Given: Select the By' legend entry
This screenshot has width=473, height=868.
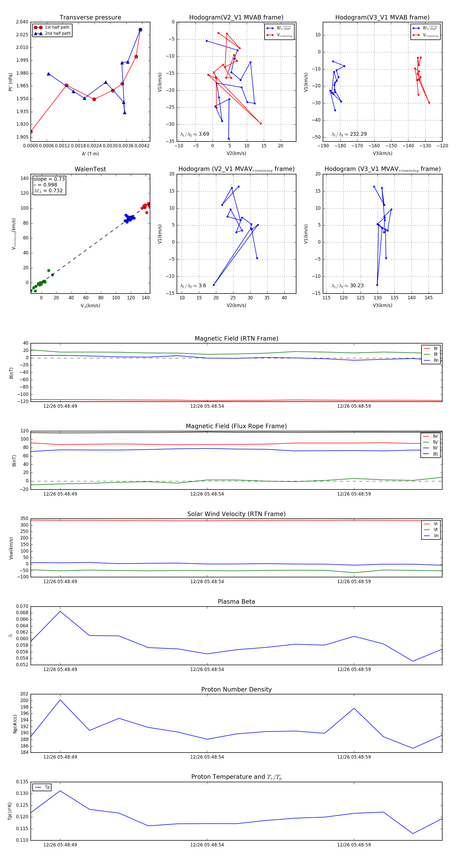Looking at the screenshot, I should (x=431, y=442).
